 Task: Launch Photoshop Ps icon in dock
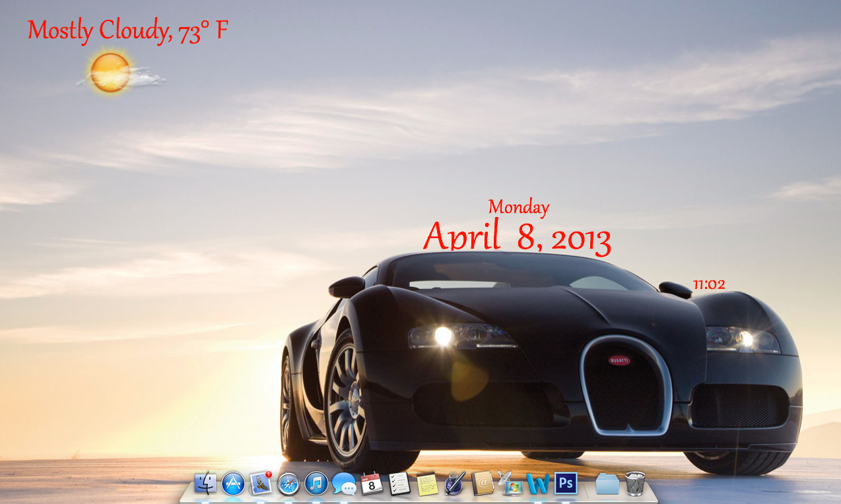click(566, 484)
